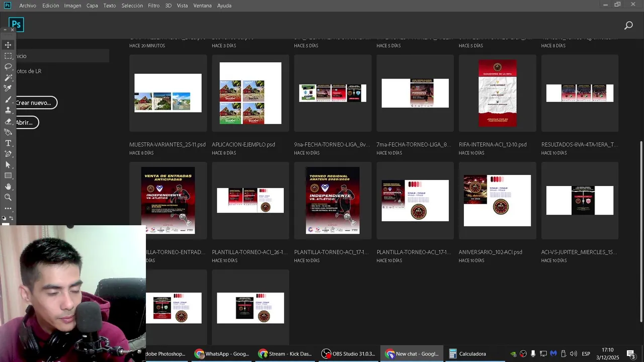Image resolution: width=644 pixels, height=362 pixels.
Task: Open the Edit Toolbar three-dots menu
Action: click(x=8, y=208)
